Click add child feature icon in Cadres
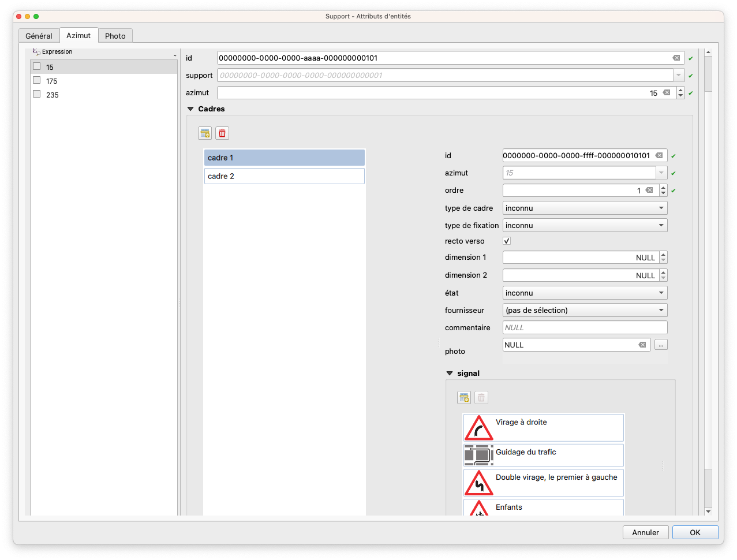Viewport: 737px width, 560px height. (205, 133)
